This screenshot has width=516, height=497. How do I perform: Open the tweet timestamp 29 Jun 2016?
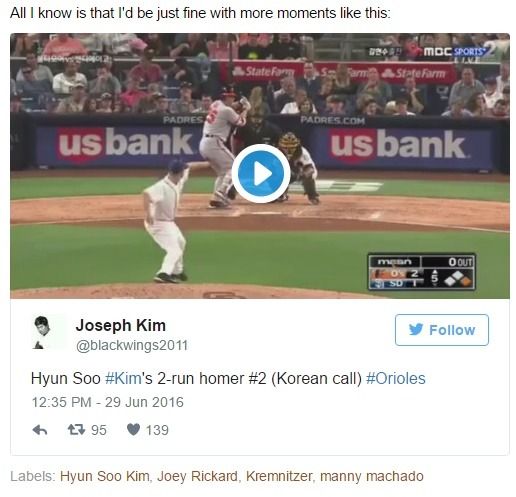point(108,402)
